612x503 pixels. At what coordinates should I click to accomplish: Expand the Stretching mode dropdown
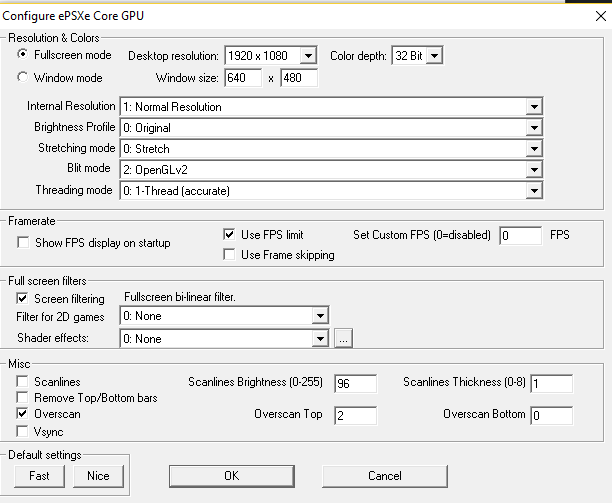[331, 149]
